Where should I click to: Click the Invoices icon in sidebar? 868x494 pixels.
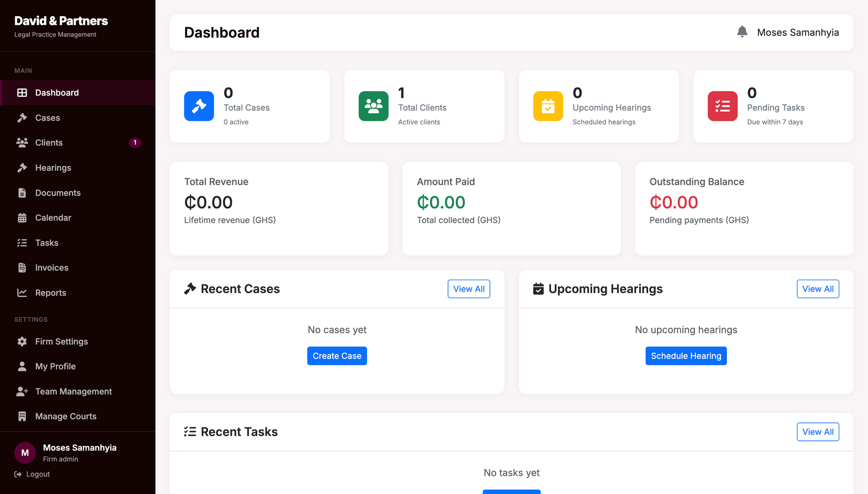(x=22, y=268)
